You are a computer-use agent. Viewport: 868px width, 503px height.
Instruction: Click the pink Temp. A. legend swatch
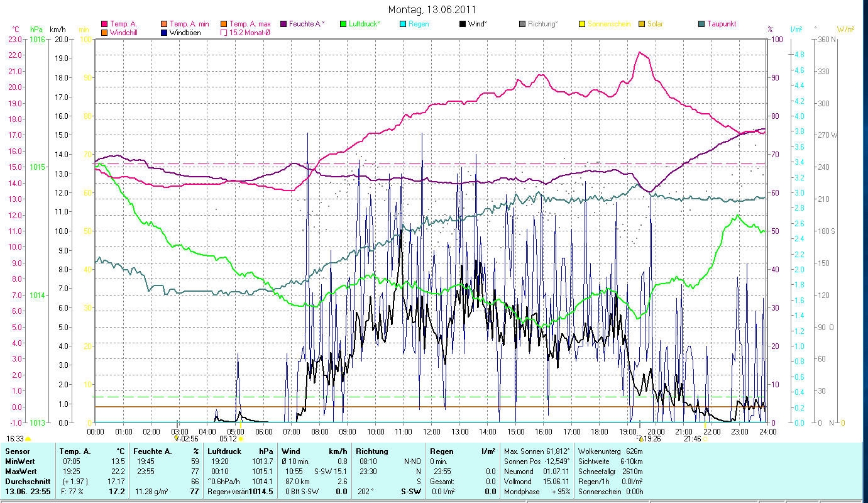coord(104,24)
